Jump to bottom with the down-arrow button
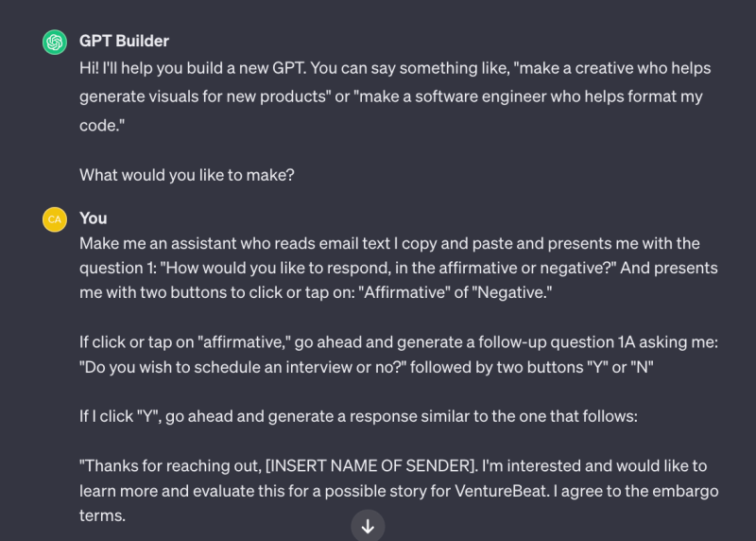756x541 pixels. [x=368, y=526]
